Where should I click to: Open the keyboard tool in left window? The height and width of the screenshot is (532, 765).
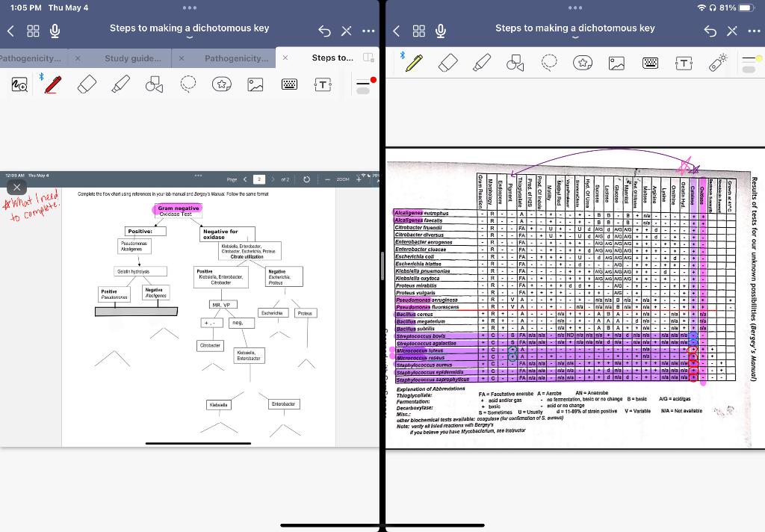289,84
